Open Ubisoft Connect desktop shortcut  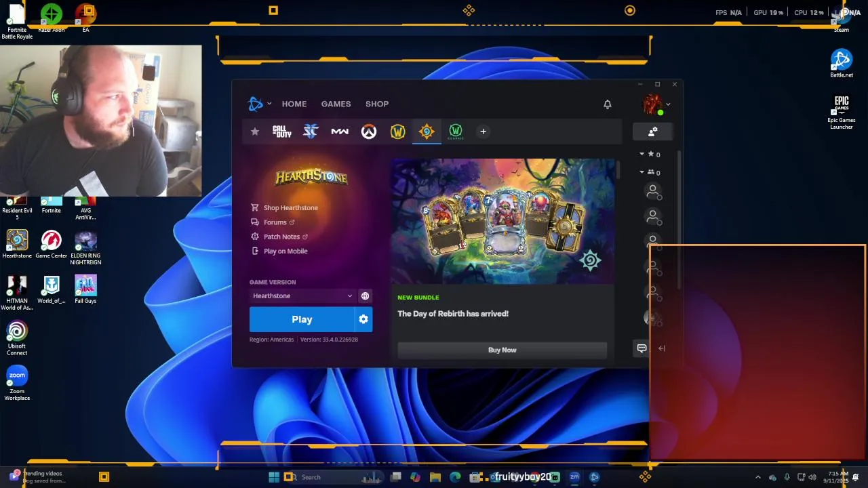17,338
